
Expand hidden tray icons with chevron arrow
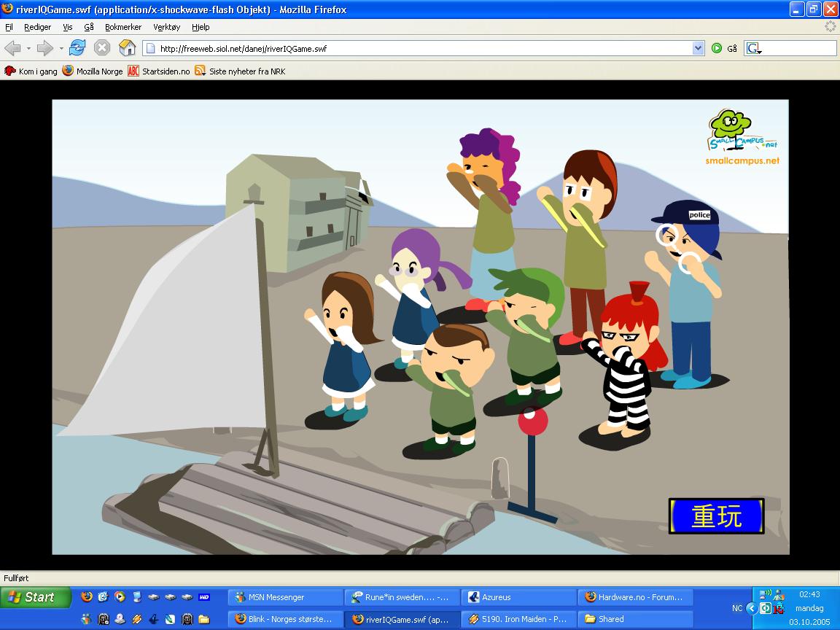752,608
